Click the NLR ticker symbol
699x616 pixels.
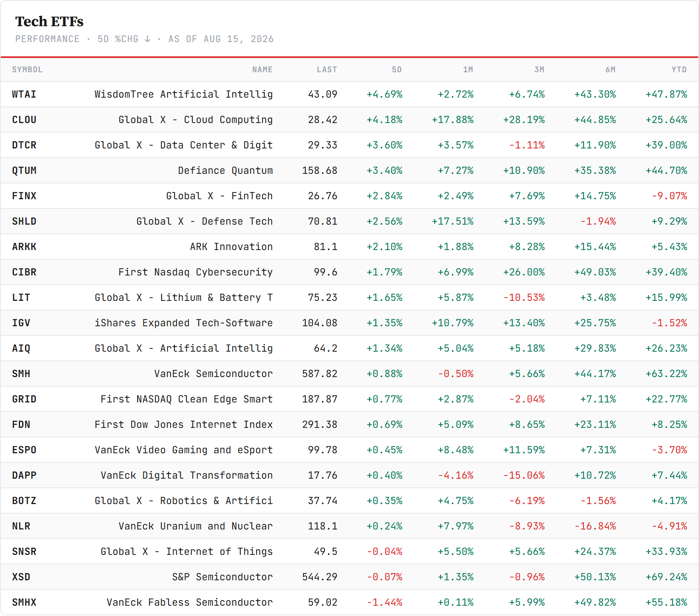(x=21, y=526)
